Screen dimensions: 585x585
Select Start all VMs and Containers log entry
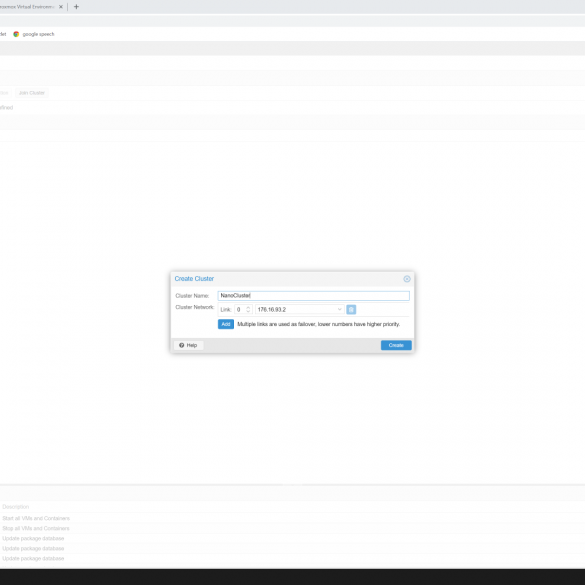(x=36, y=518)
